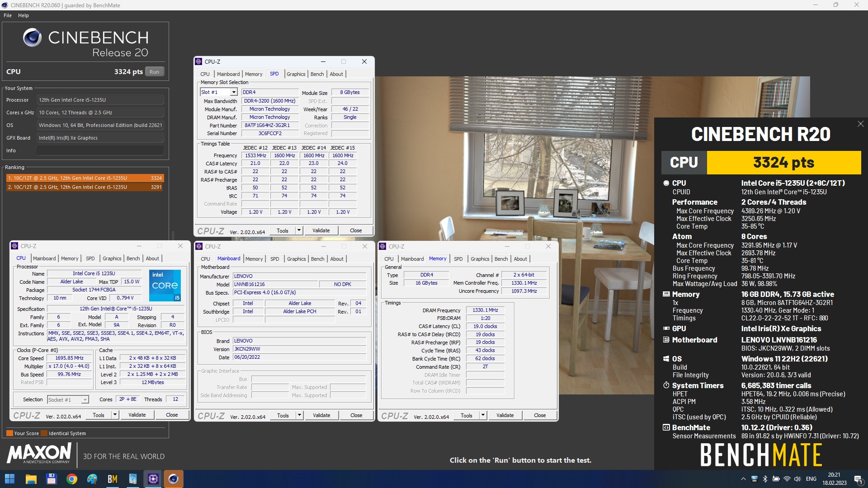Click the BIOS version JKCN29WW field

point(299,349)
